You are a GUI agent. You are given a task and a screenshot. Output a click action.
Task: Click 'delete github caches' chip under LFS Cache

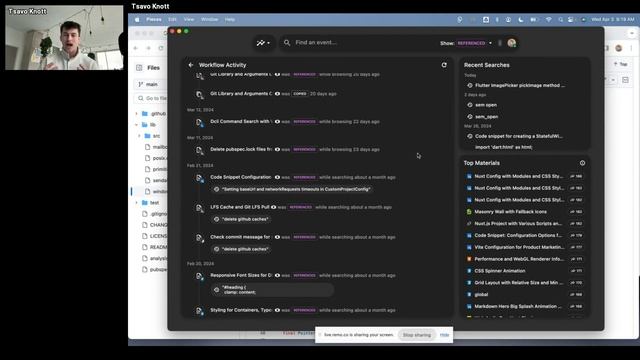[241, 219]
